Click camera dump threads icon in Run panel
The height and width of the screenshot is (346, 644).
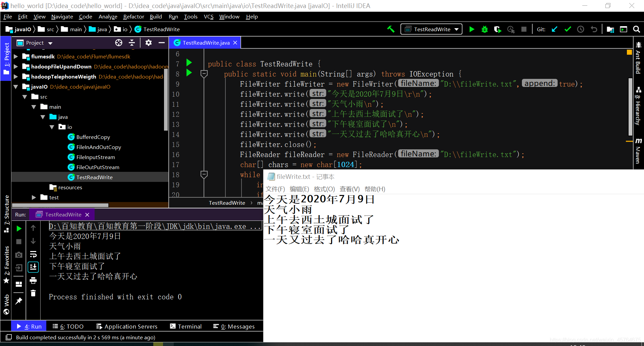point(19,255)
